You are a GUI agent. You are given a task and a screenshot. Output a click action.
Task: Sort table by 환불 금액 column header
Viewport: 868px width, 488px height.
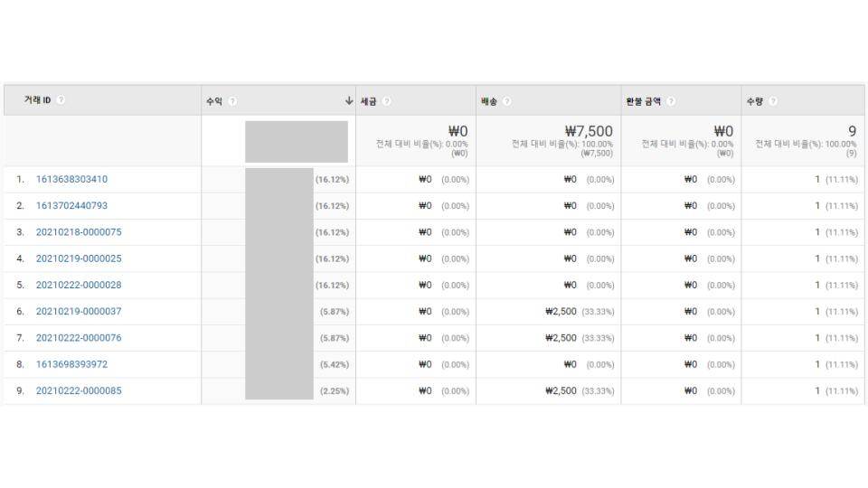643,101
